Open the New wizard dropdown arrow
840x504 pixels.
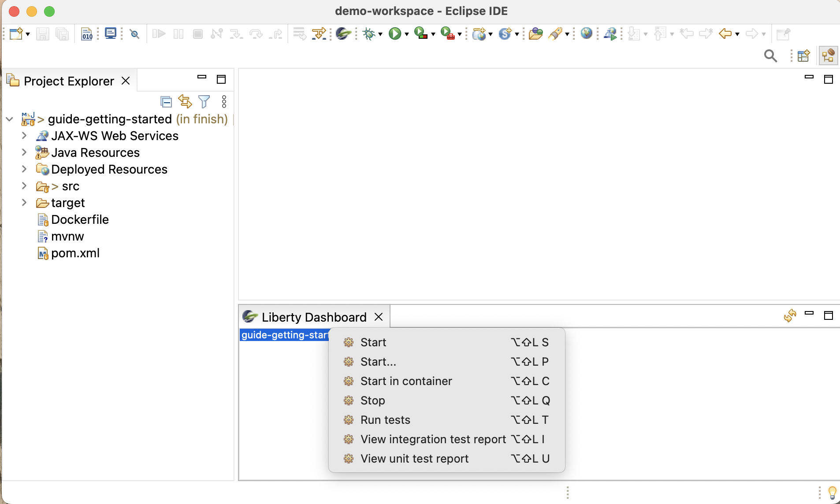point(28,34)
